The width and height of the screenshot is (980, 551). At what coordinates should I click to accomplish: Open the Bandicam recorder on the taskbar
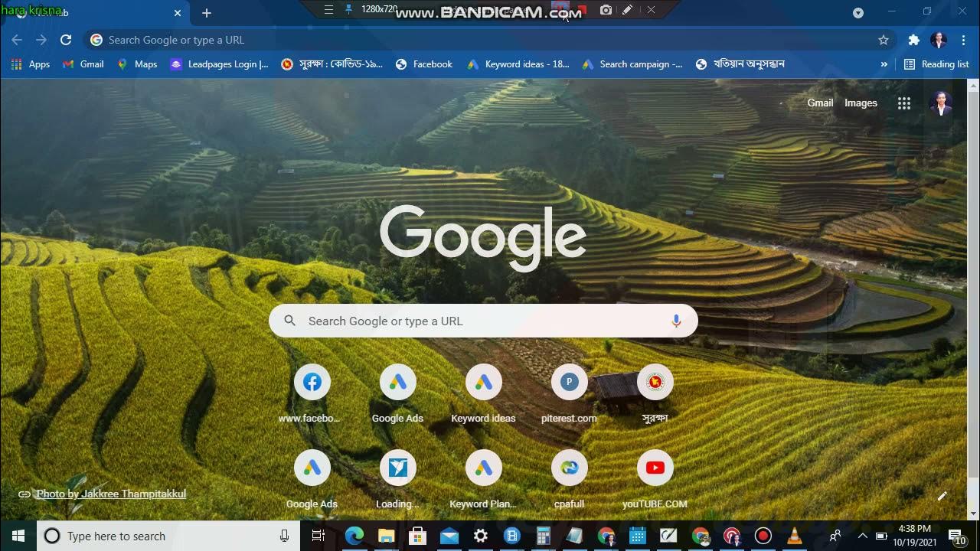pyautogui.click(x=763, y=536)
